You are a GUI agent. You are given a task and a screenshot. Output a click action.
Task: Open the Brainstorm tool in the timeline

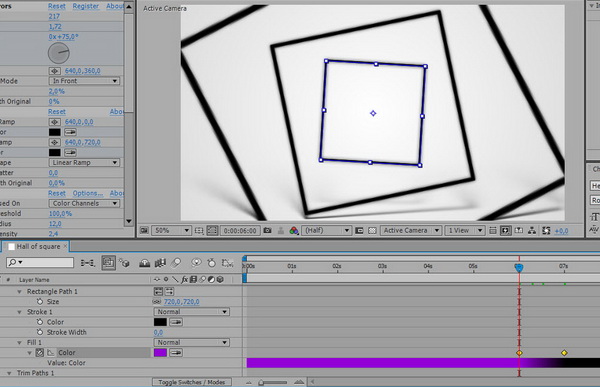(196, 263)
